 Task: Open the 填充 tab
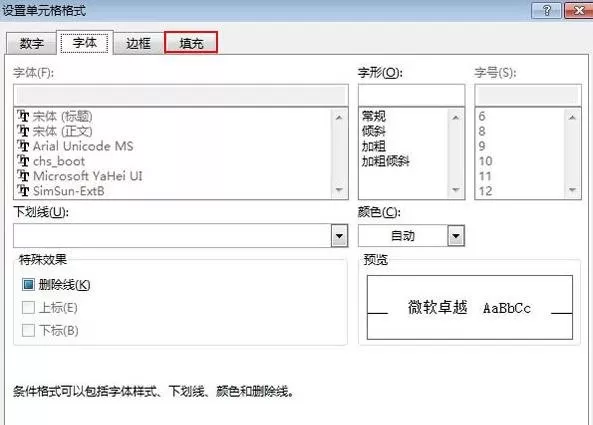[x=191, y=43]
